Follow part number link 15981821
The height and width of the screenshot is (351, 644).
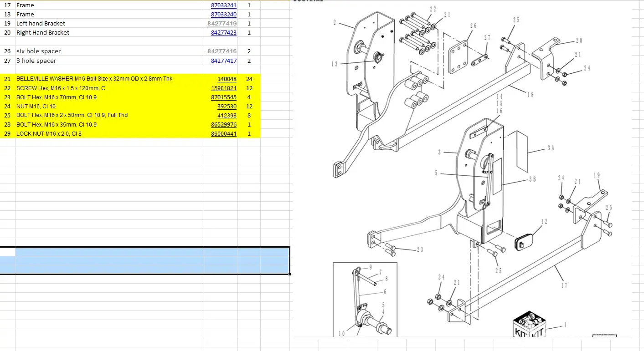coord(224,88)
